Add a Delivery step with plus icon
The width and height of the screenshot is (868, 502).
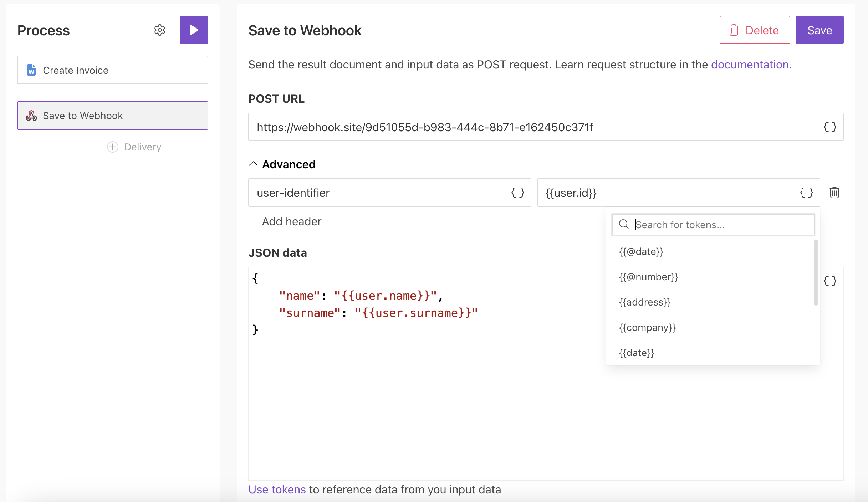pyautogui.click(x=113, y=147)
